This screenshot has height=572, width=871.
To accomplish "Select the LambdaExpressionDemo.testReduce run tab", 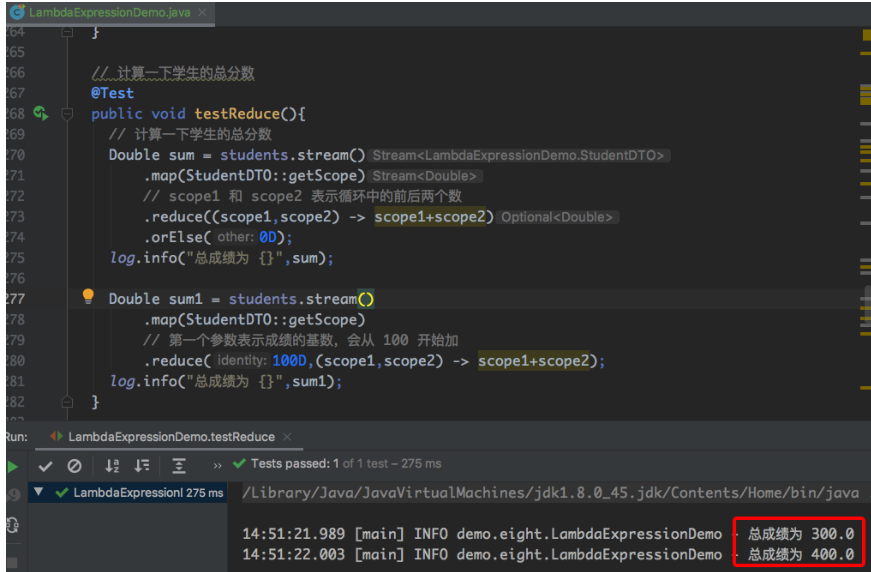I will tap(171, 437).
